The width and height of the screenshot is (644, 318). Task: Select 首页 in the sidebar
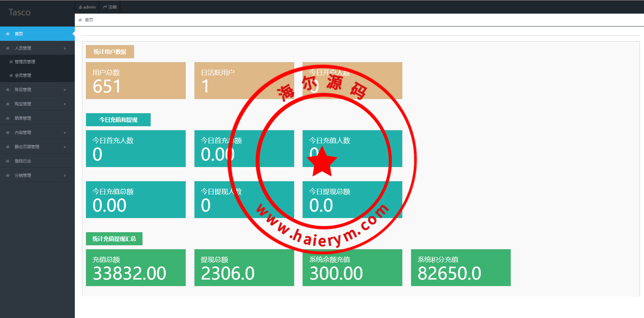[x=19, y=34]
